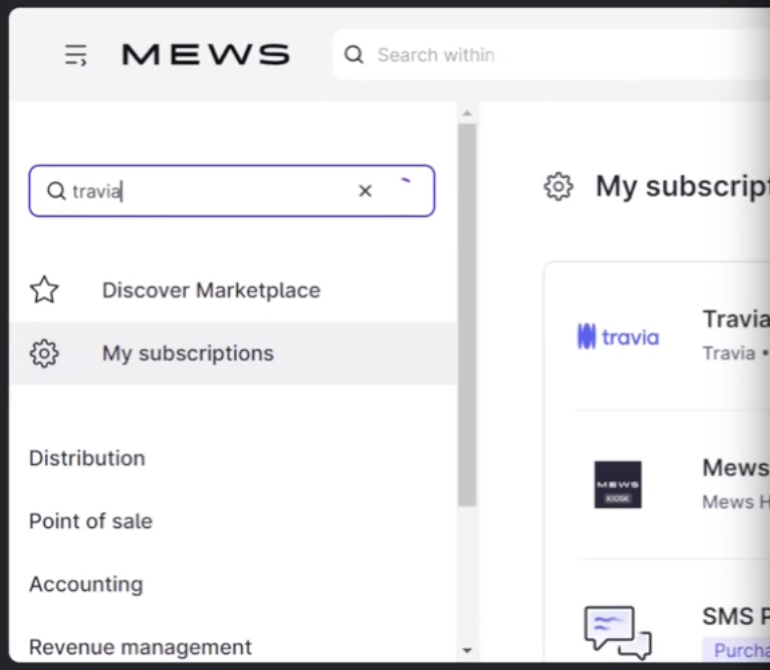Image resolution: width=770 pixels, height=670 pixels.
Task: Click the marketplace search box containing 'travia'
Action: coord(232,191)
